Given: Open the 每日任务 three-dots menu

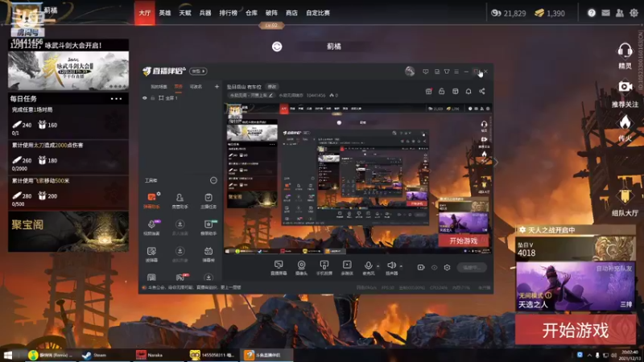Looking at the screenshot, I should pyautogui.click(x=116, y=99).
